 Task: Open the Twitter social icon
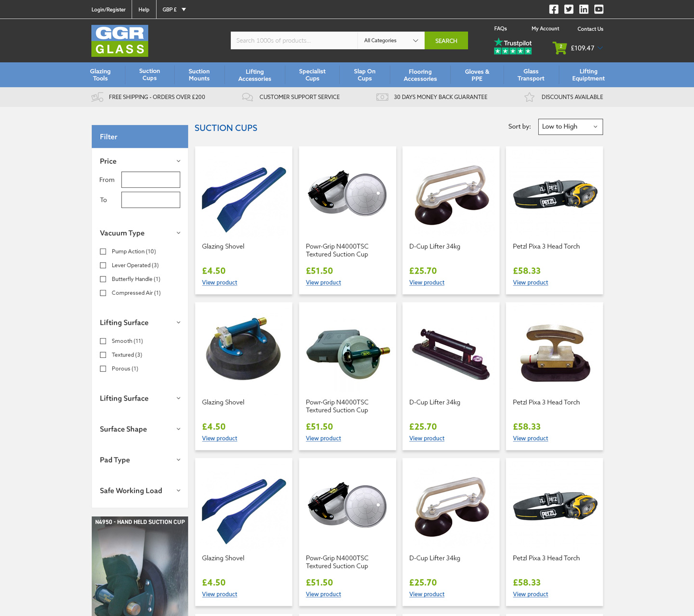pyautogui.click(x=569, y=9)
